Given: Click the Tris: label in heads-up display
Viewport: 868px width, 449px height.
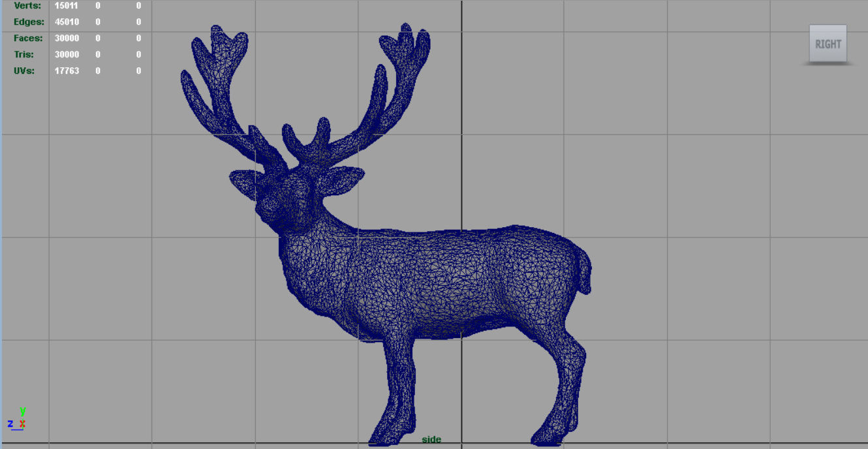Looking at the screenshot, I should click(x=24, y=54).
